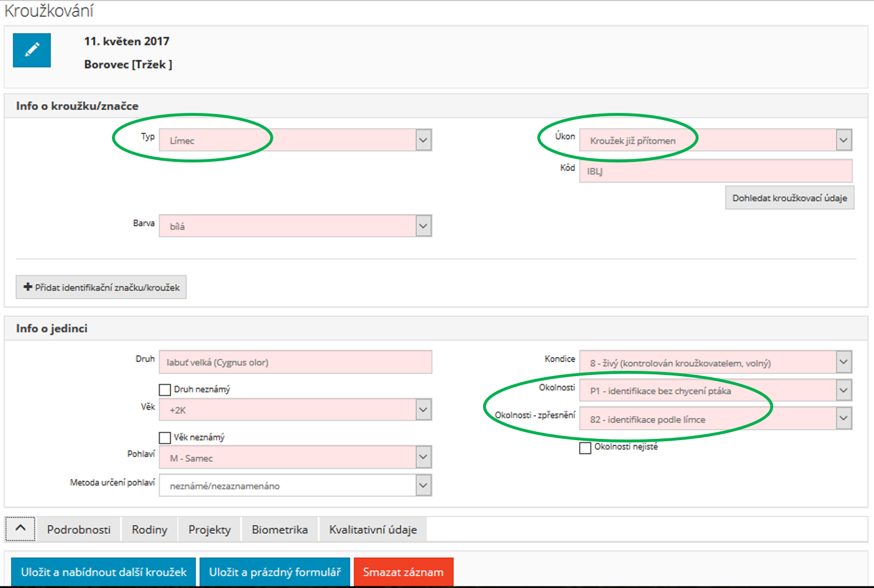
Task: Click the date text 11. květen 2017
Action: 126,41
